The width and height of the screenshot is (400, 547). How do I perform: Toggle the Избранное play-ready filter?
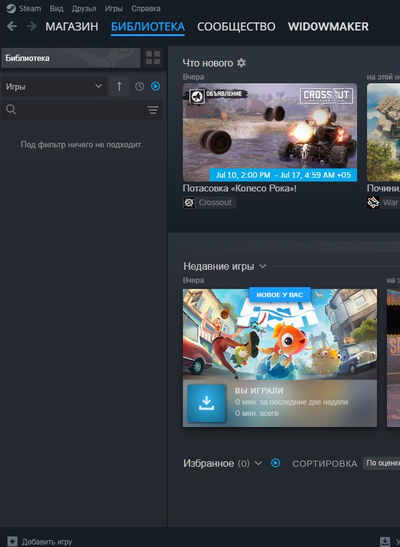pyautogui.click(x=276, y=463)
